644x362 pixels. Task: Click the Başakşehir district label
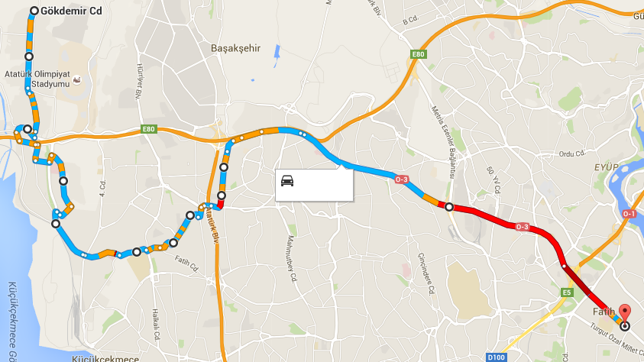click(236, 48)
